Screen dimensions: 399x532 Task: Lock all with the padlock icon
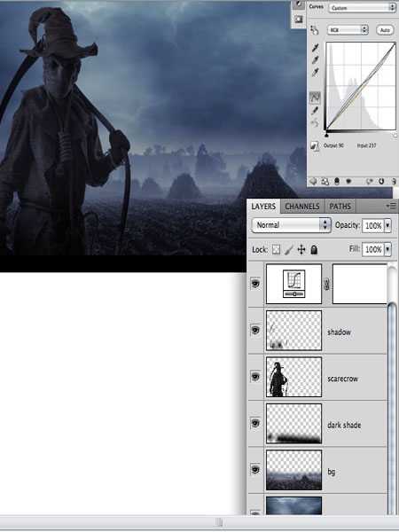tap(314, 250)
